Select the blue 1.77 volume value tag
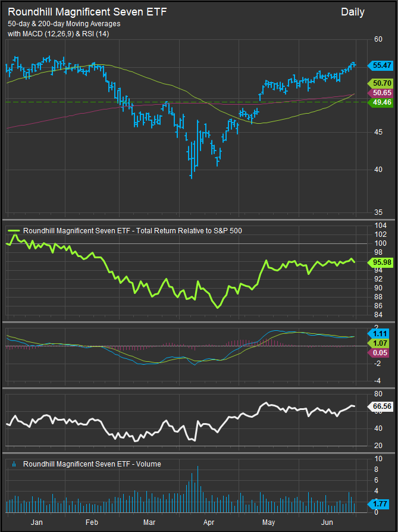The image size is (398, 532). tap(381, 503)
